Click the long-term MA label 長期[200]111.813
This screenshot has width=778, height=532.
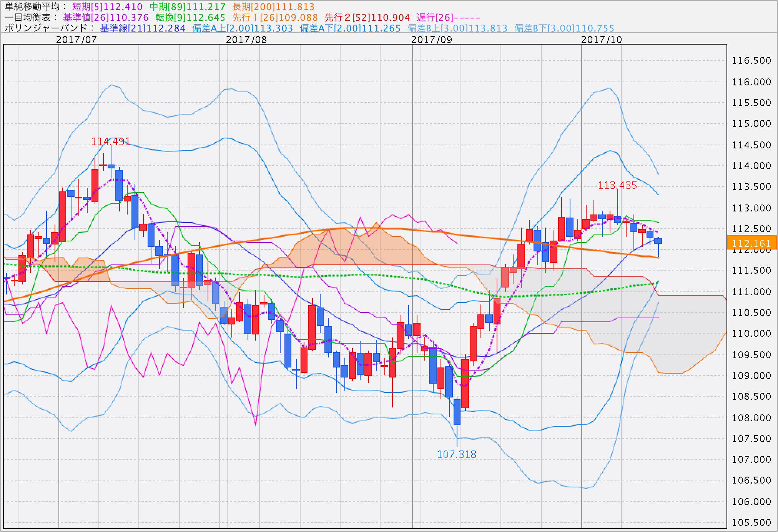273,7
